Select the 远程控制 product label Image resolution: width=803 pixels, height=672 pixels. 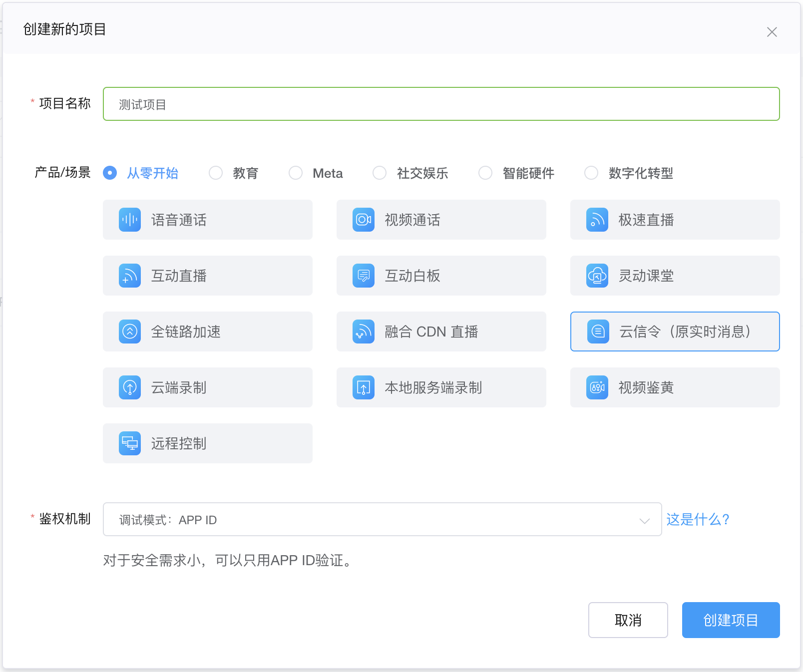179,444
